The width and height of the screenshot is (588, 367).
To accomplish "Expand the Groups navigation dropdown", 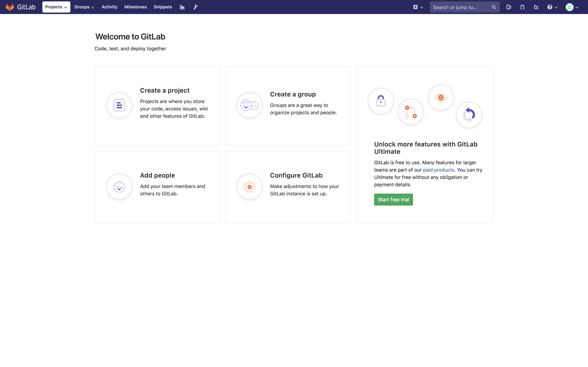I will [84, 7].
